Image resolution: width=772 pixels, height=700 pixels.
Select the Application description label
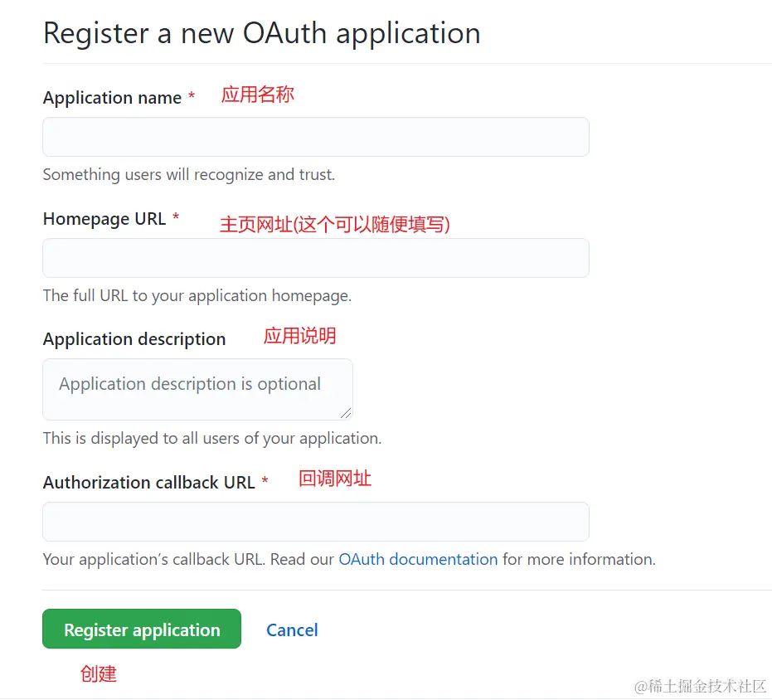(x=134, y=338)
